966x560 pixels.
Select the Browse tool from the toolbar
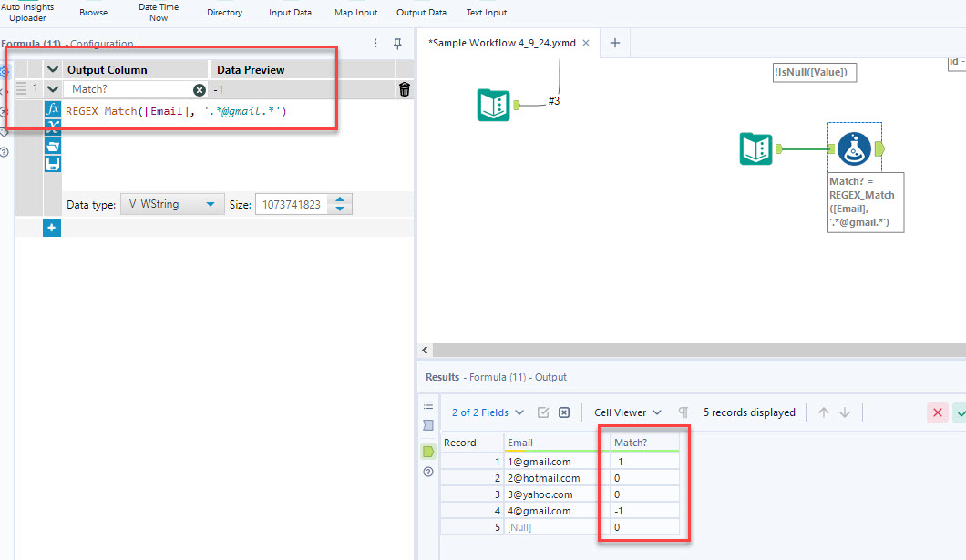tap(93, 12)
